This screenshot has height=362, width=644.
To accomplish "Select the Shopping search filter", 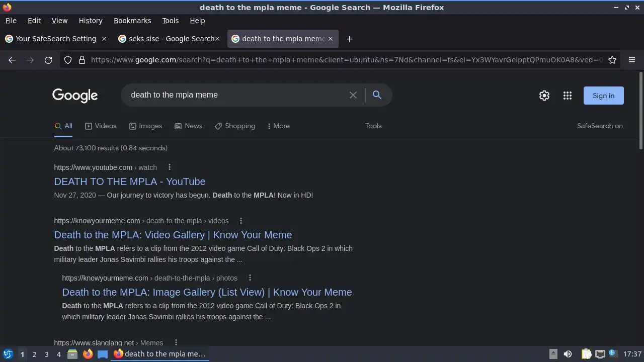I will click(235, 126).
